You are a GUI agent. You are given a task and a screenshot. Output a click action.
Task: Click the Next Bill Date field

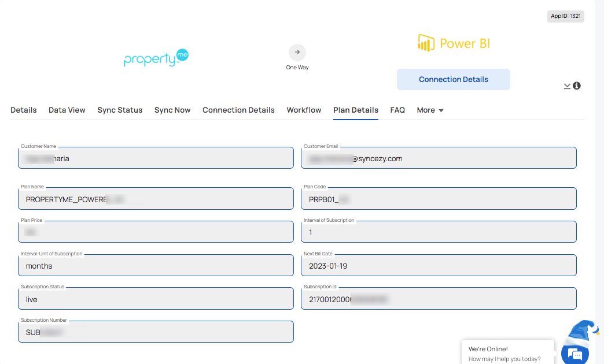[x=439, y=265]
